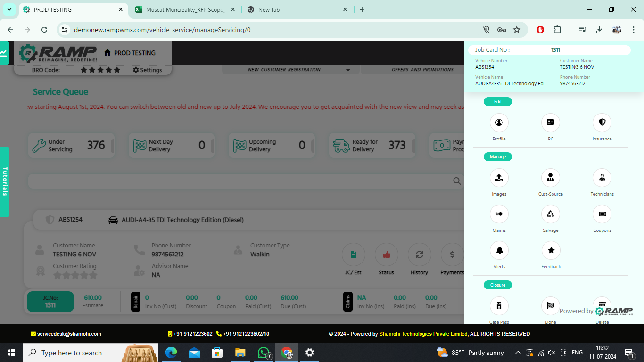Open the JC/ Est document icon
The height and width of the screenshot is (362, 644).
point(353,255)
